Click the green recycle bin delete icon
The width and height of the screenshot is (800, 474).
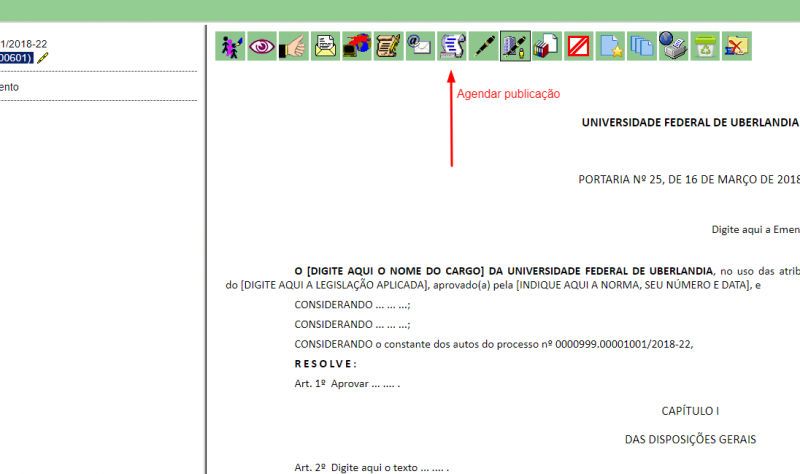[x=705, y=45]
